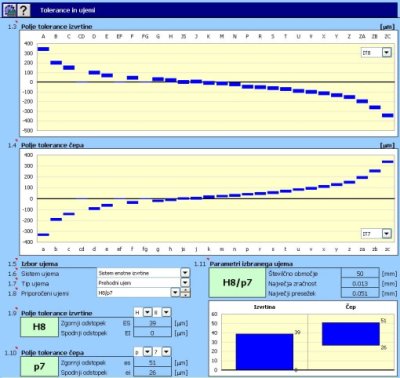Open help with the question mark icon

23,10
